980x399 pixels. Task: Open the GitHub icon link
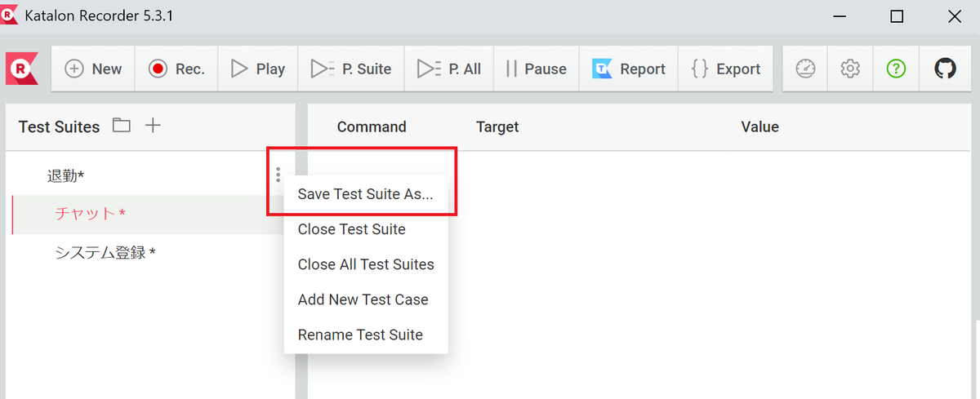[x=945, y=69]
